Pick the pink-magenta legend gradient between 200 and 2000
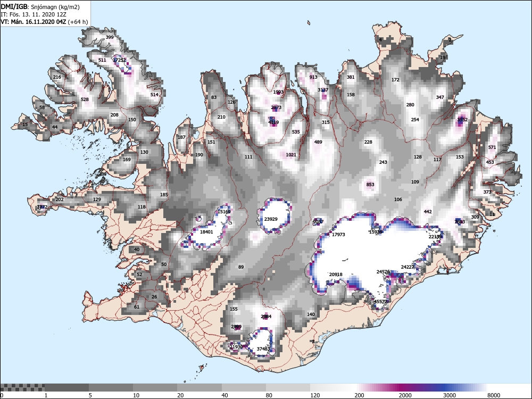 (377, 387)
